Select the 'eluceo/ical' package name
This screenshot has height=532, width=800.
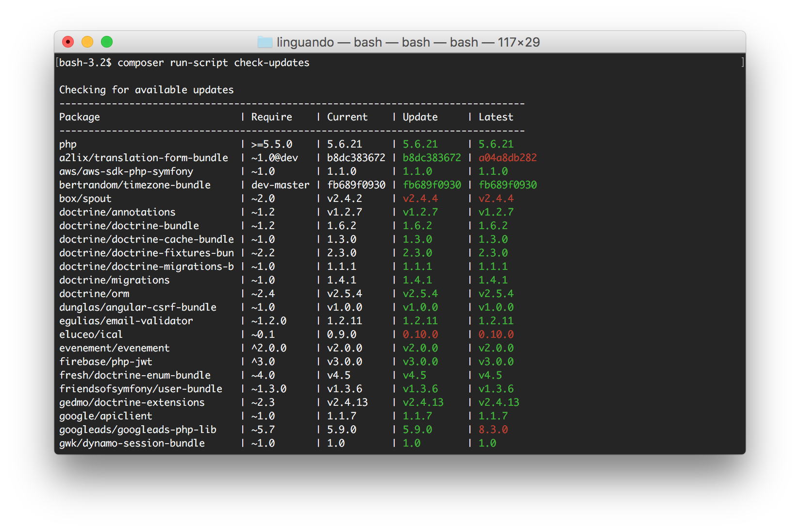91,334
